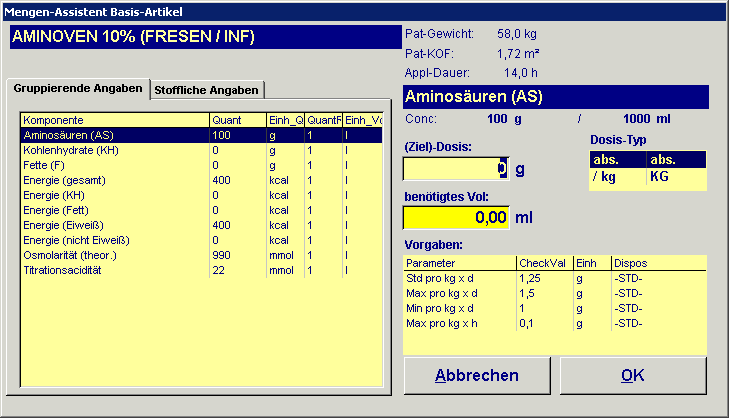The height and width of the screenshot is (418, 729).
Task: Select the Energie (Fett) row
Action: point(201,210)
